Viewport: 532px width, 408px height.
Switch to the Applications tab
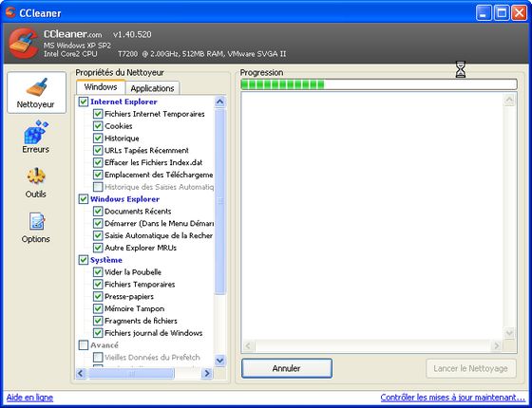coord(152,88)
